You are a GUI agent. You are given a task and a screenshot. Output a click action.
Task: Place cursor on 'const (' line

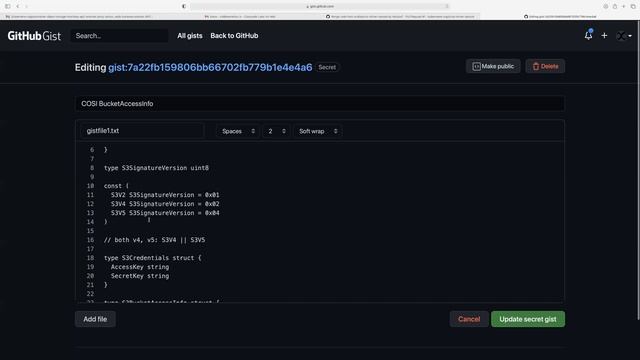coord(116,186)
